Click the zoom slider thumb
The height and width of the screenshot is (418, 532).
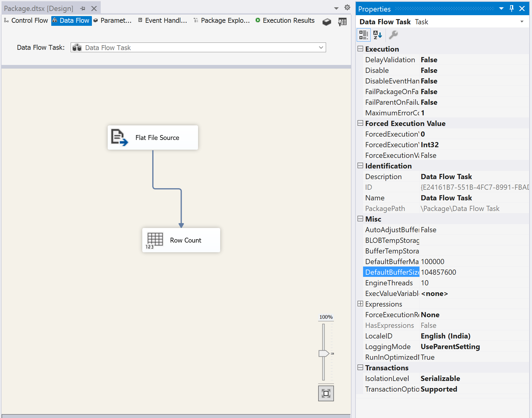coord(324,353)
